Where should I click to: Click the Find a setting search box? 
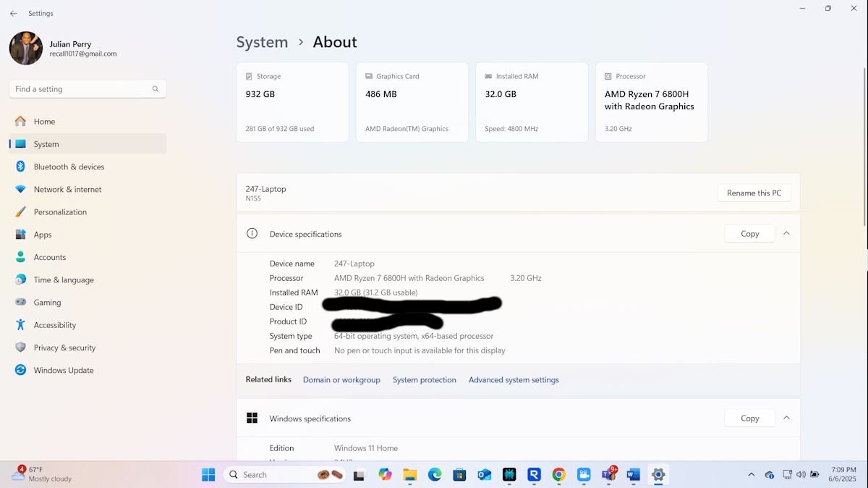(x=88, y=89)
